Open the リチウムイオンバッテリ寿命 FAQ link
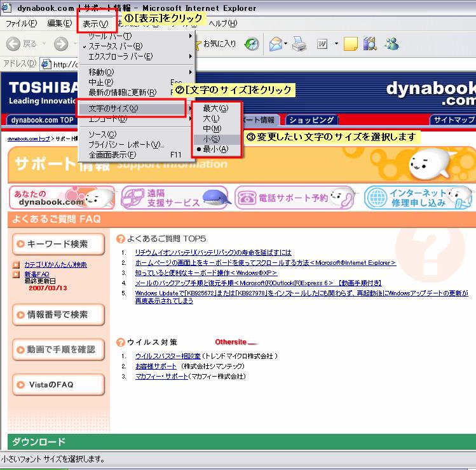The height and width of the screenshot is (470, 476). coord(213,252)
